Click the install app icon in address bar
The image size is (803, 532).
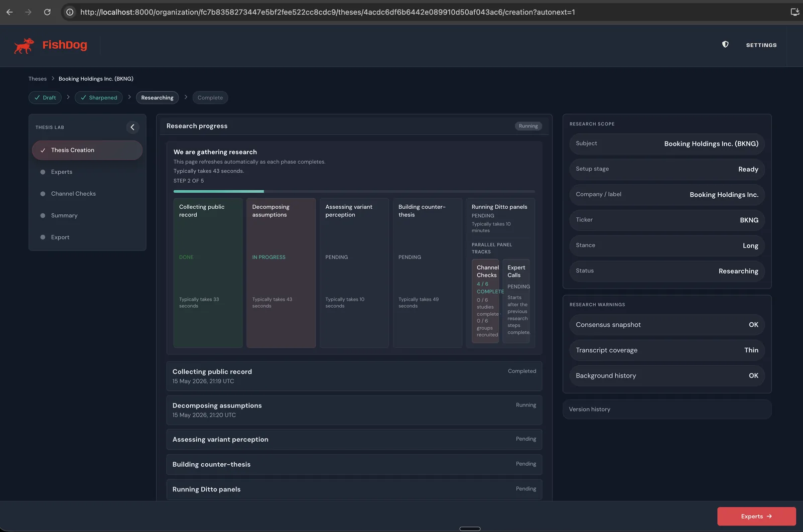pyautogui.click(x=794, y=12)
